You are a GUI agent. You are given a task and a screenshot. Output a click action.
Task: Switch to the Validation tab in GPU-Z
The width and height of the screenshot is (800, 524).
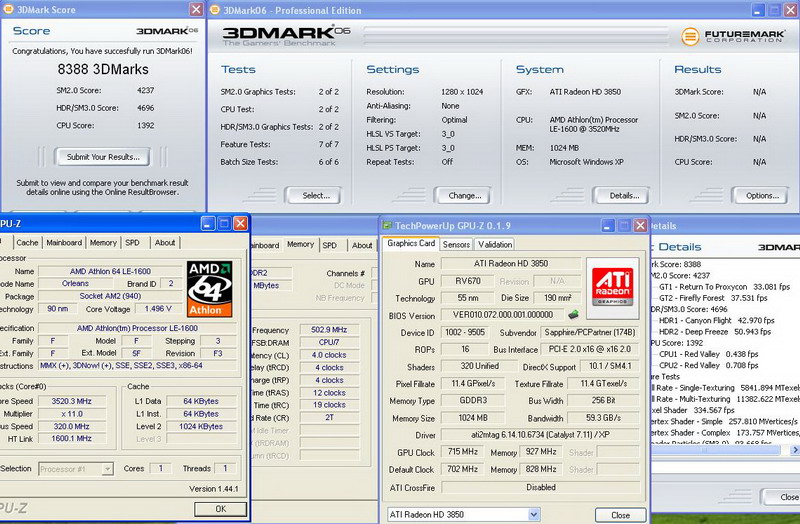pyautogui.click(x=494, y=244)
